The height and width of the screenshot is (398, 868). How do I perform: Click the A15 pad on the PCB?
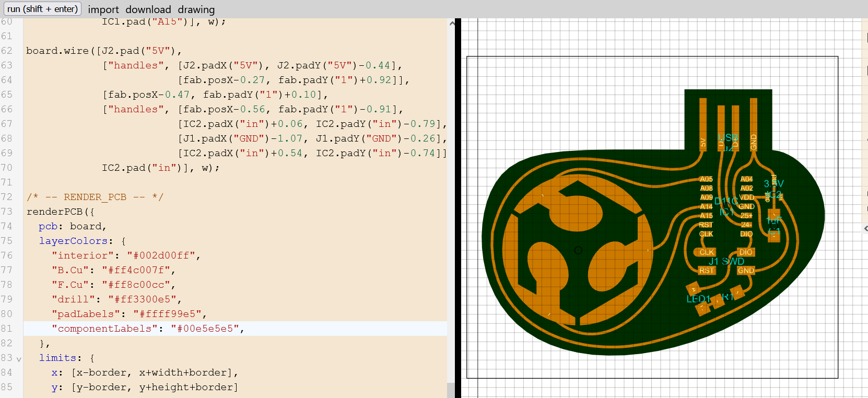[x=706, y=216]
